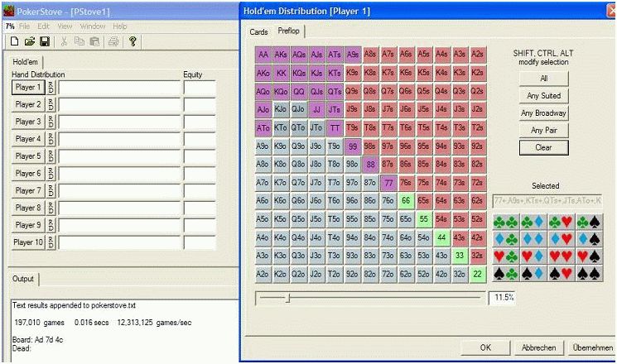Screen dimensions: 617x364
Task: Open the Help menu
Action: (x=119, y=26)
